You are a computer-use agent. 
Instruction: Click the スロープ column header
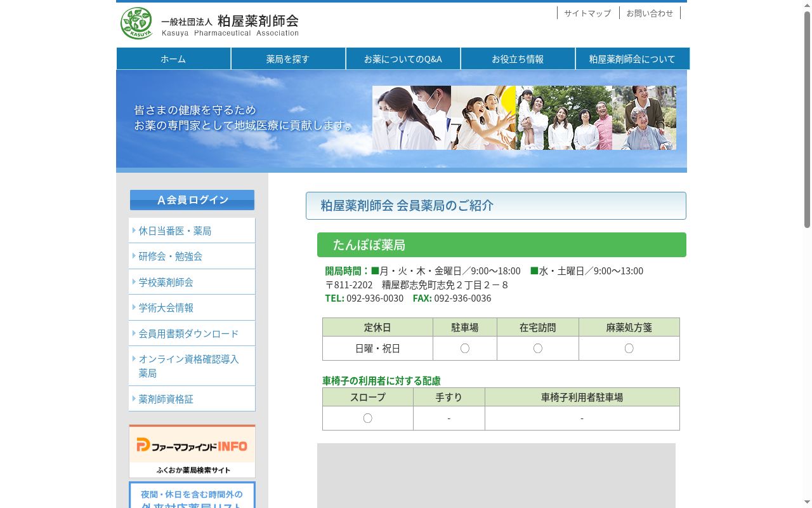368,398
